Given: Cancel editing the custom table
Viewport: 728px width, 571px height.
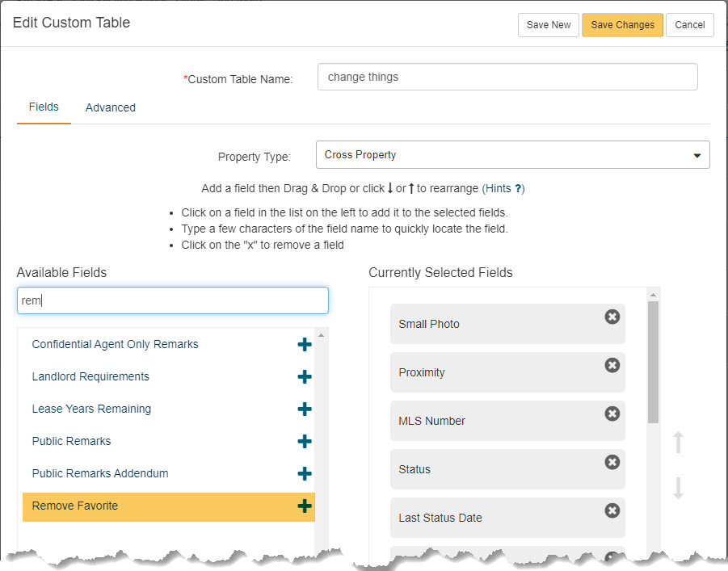Looking at the screenshot, I should click(690, 25).
